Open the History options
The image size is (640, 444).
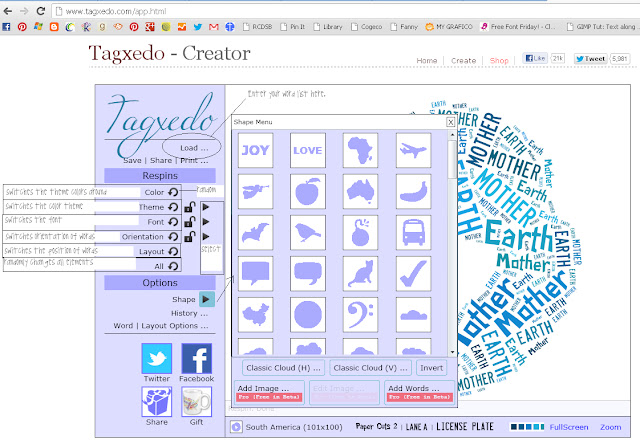(x=189, y=313)
